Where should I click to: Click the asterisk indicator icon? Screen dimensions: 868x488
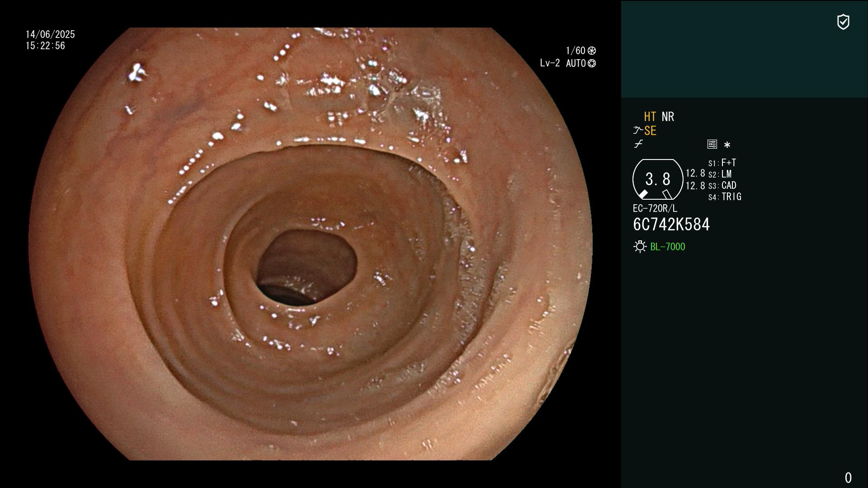pyautogui.click(x=727, y=145)
